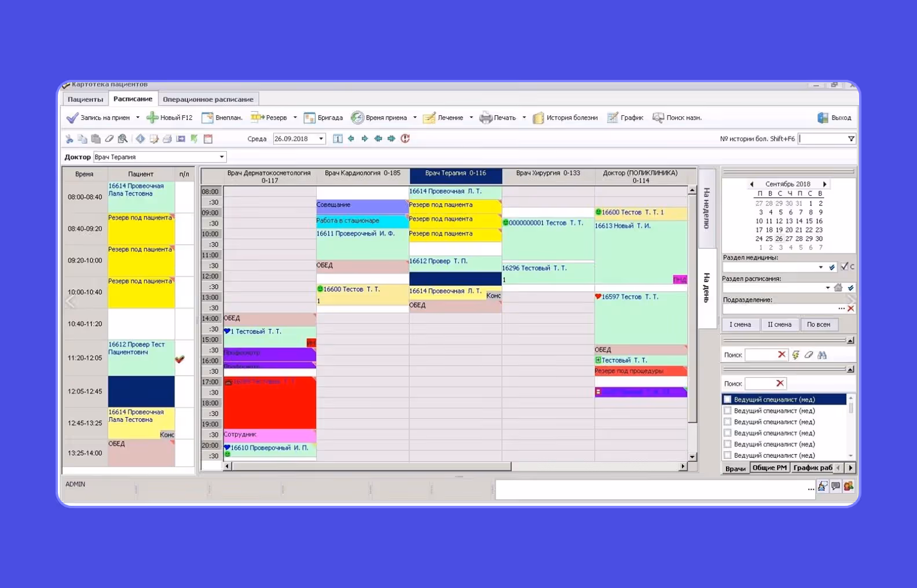Viewport: 917px width, 588px height.
Task: Tick the highlighted Ведущий специалист checkbox
Action: pyautogui.click(x=728, y=399)
